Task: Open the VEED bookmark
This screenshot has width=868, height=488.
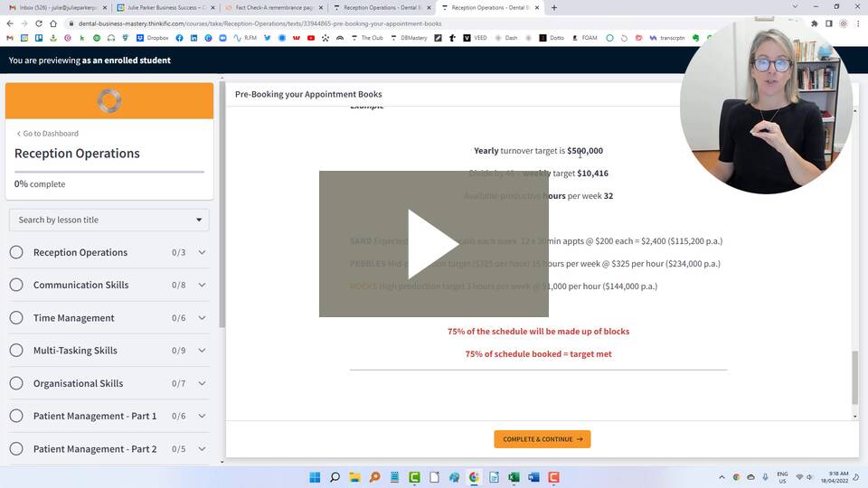Action: (x=476, y=38)
